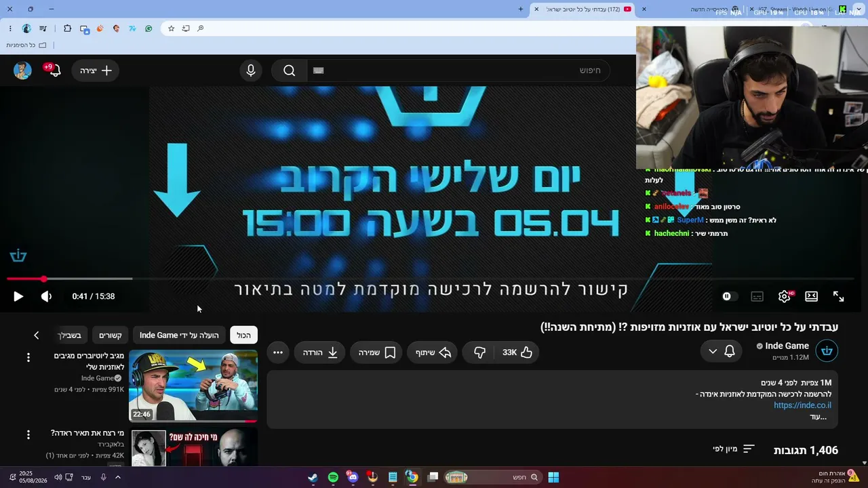Toggle subtitles in the video player
The width and height of the screenshot is (868, 488).
pos(757,296)
